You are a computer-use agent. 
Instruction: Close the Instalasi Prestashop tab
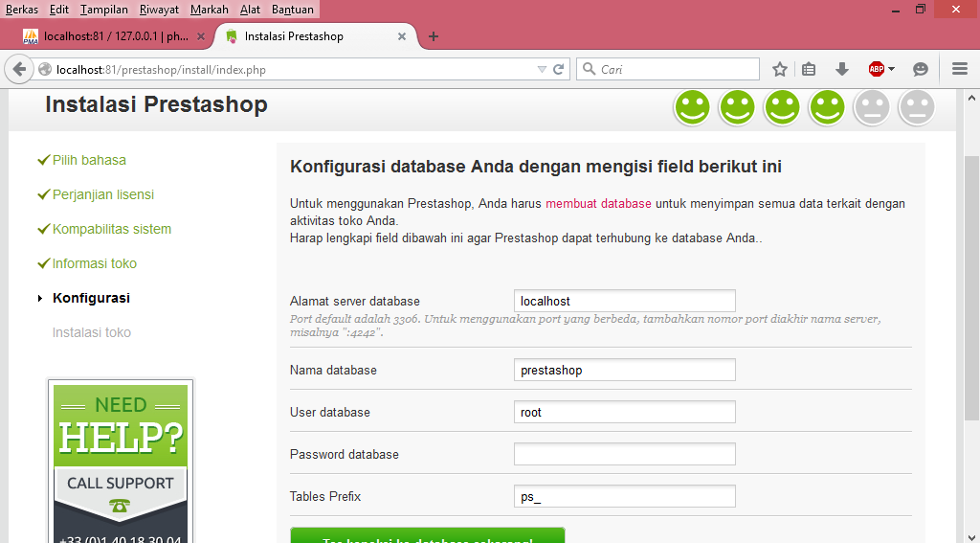click(402, 37)
